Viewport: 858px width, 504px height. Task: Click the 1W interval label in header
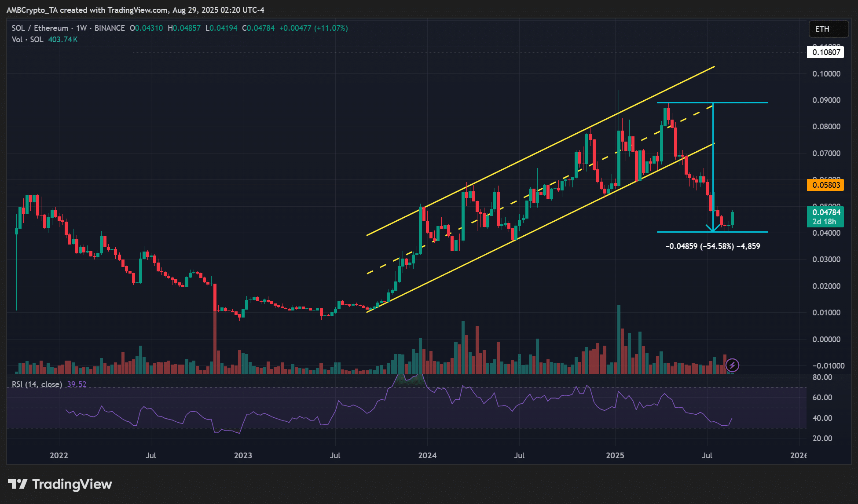(x=81, y=28)
